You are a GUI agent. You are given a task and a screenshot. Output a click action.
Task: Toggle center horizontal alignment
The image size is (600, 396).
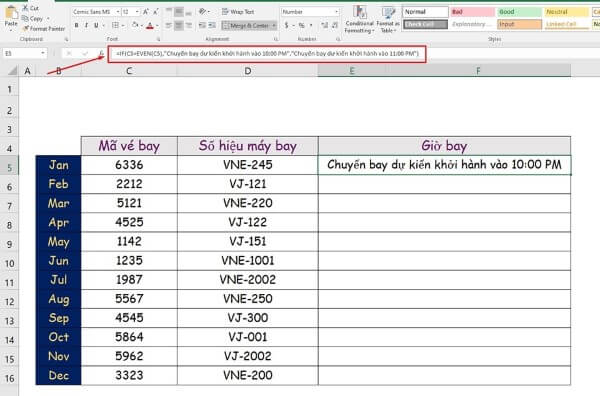click(x=179, y=25)
